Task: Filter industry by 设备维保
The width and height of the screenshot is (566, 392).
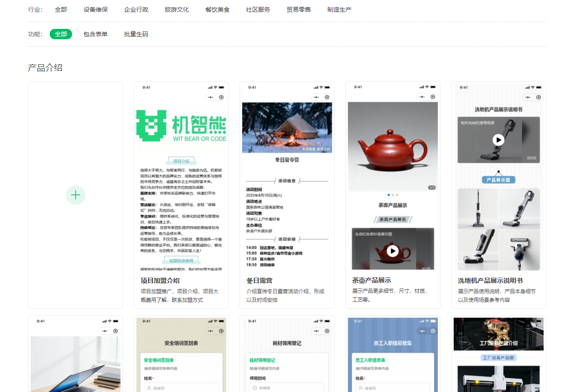Action: pos(95,9)
